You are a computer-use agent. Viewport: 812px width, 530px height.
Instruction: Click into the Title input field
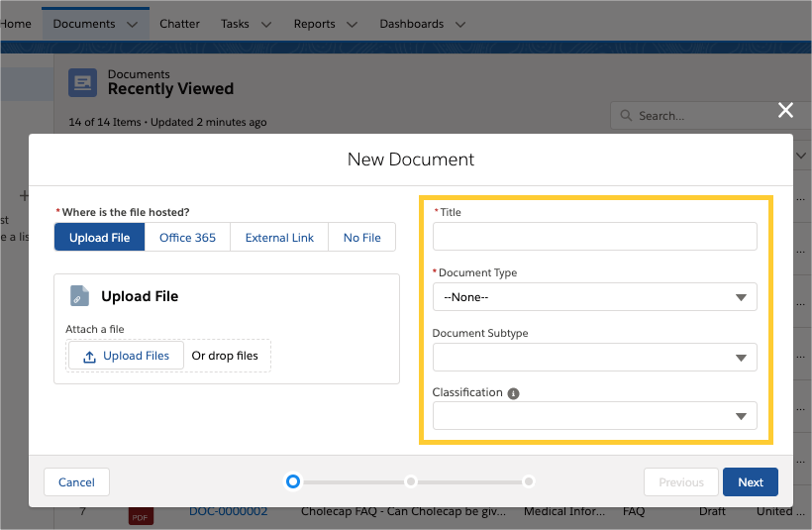(594, 237)
